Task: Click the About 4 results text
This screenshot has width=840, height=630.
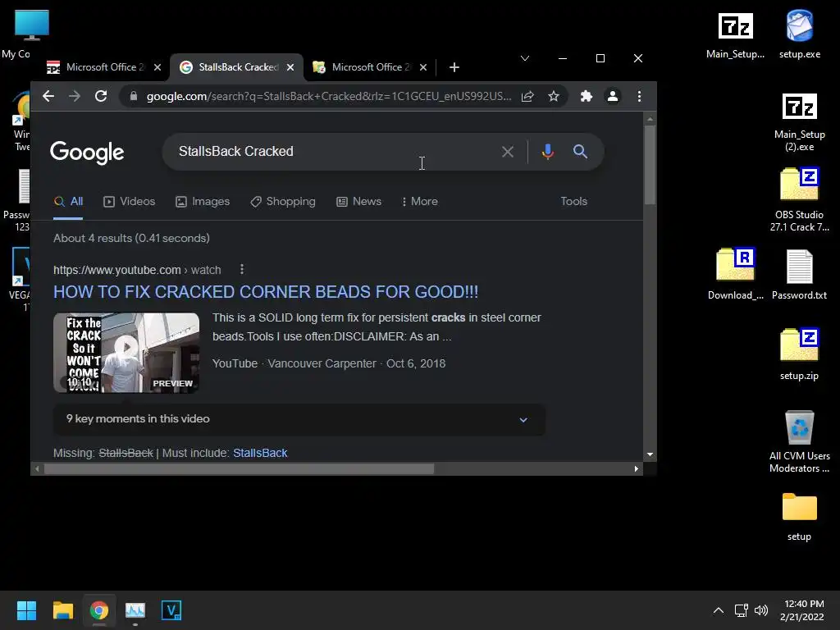Action: [x=131, y=239]
